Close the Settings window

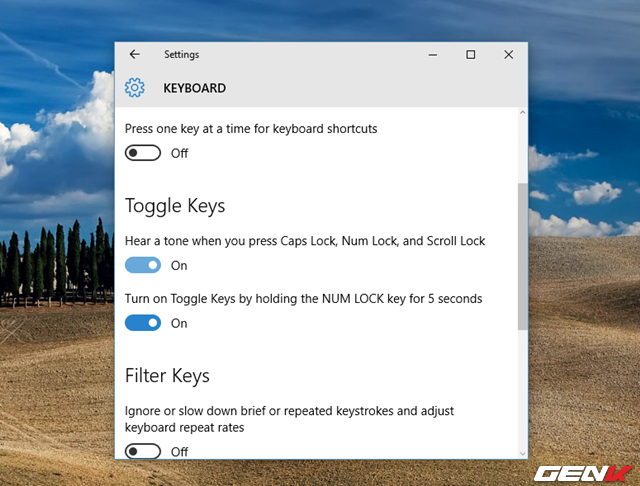(508, 55)
